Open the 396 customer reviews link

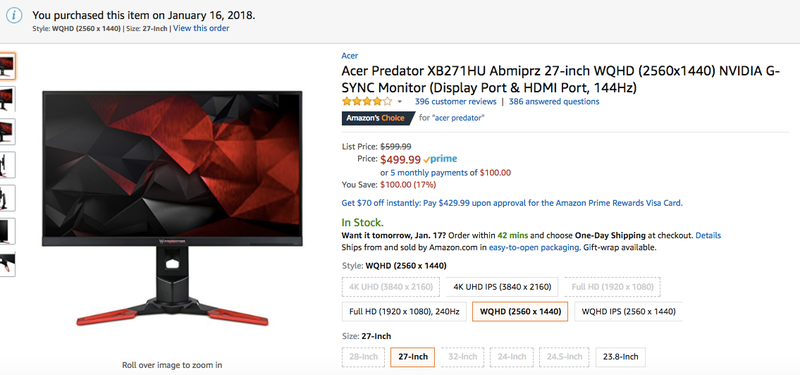pos(456,102)
